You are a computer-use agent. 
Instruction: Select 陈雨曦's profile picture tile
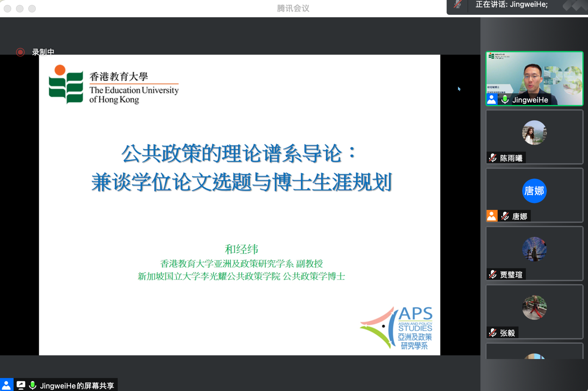(534, 132)
